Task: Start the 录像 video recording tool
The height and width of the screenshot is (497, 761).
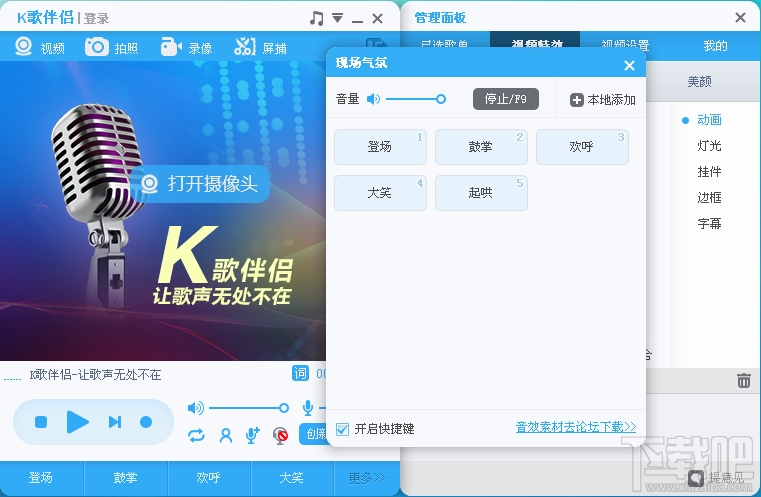Action: pyautogui.click(x=186, y=47)
